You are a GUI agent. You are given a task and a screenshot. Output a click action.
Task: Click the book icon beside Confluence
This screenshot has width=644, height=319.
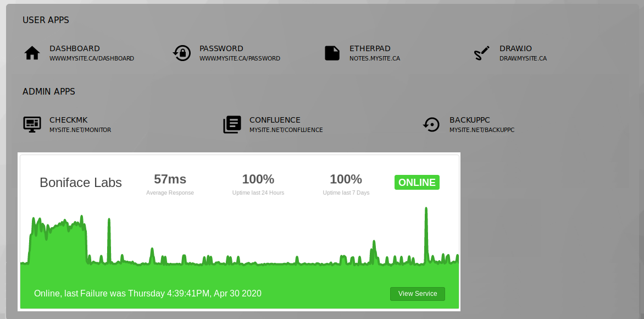point(232,124)
